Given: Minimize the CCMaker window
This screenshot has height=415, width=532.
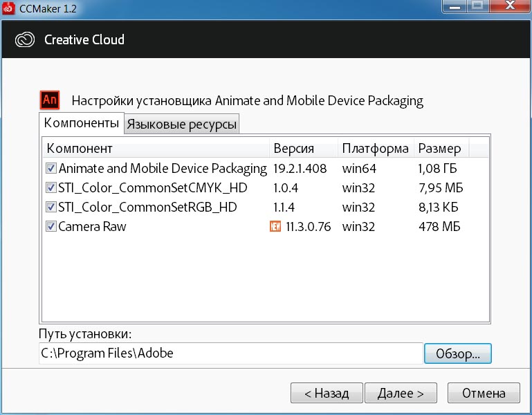Looking at the screenshot, I should pos(455,6).
